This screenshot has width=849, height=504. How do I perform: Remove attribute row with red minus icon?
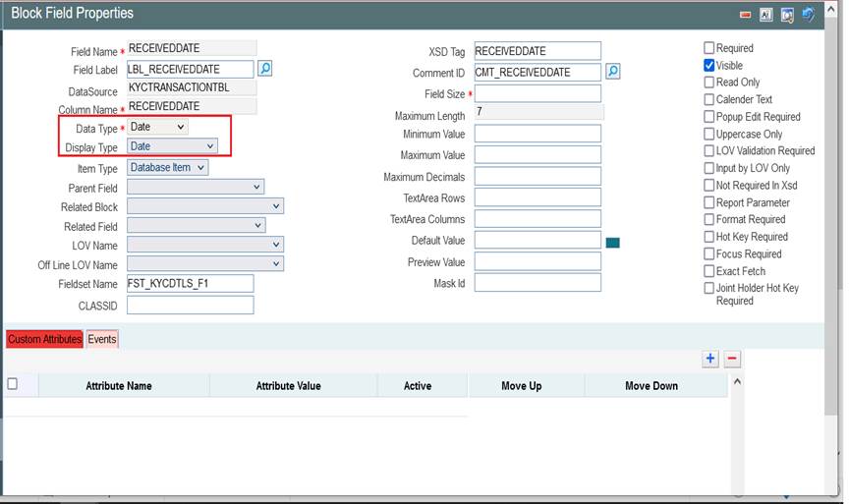coord(732,359)
